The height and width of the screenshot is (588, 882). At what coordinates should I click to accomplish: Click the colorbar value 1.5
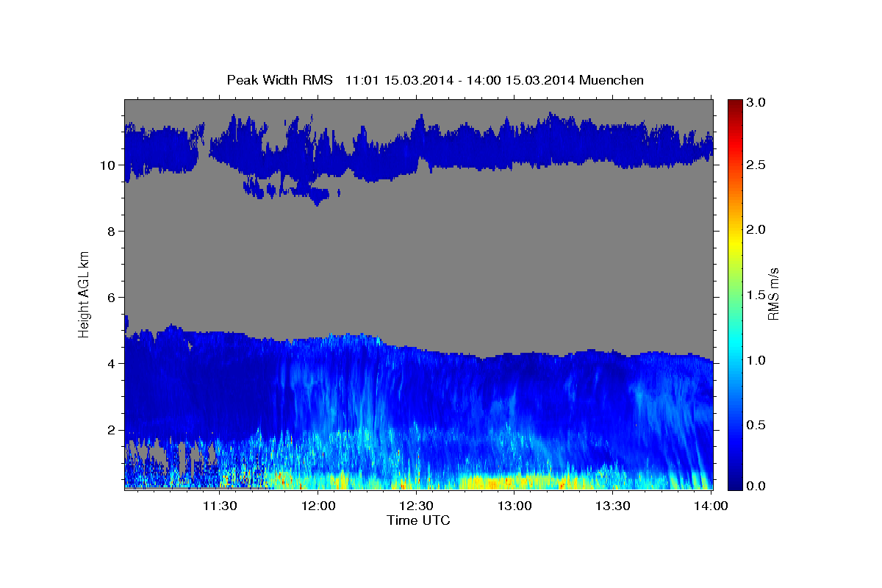click(x=757, y=295)
